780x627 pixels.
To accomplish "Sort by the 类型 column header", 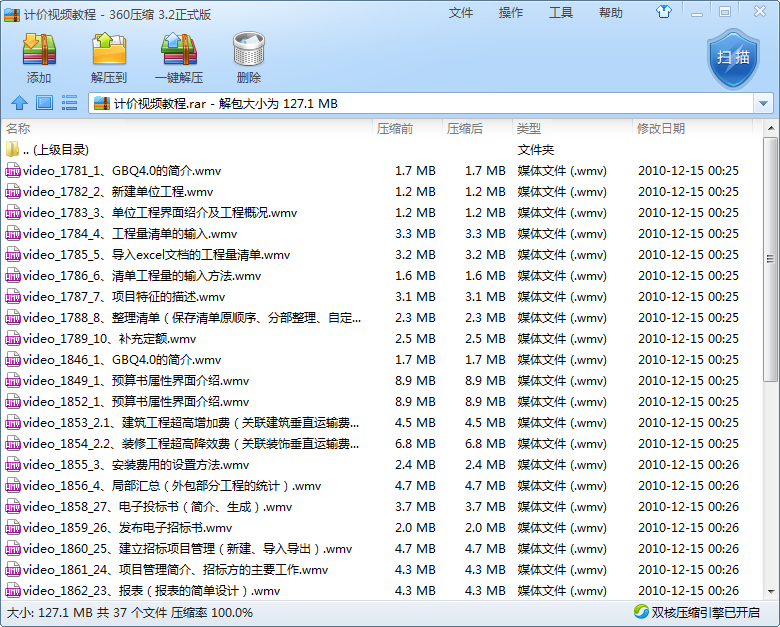I will pyautogui.click(x=572, y=129).
